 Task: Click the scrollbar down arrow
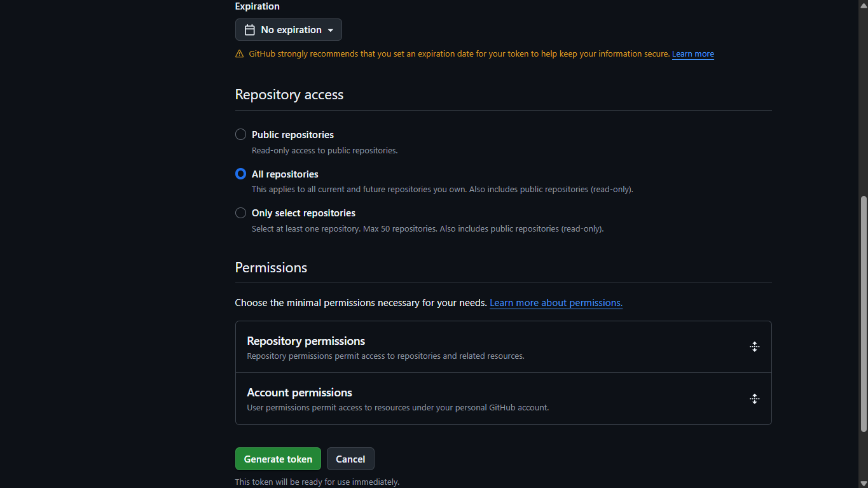(x=863, y=483)
